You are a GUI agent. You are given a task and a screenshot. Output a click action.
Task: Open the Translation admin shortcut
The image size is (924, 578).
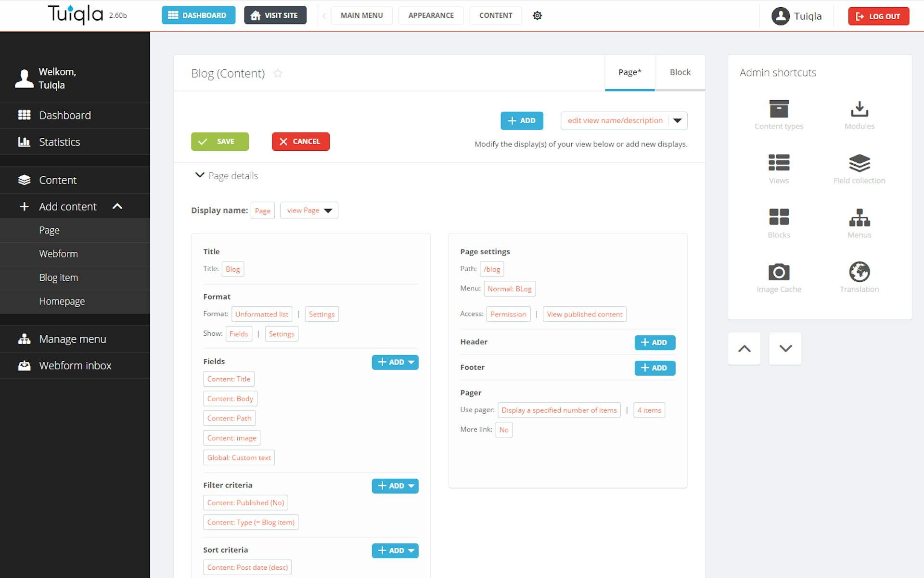point(859,278)
